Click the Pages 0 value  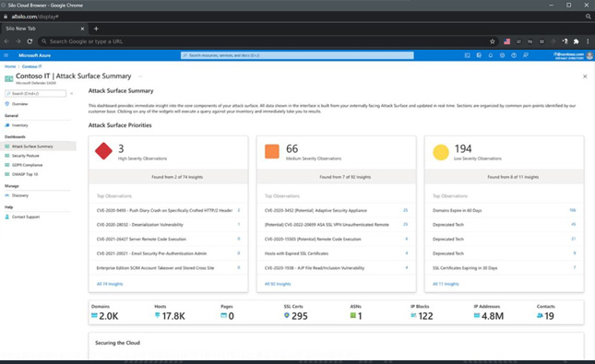point(232,316)
